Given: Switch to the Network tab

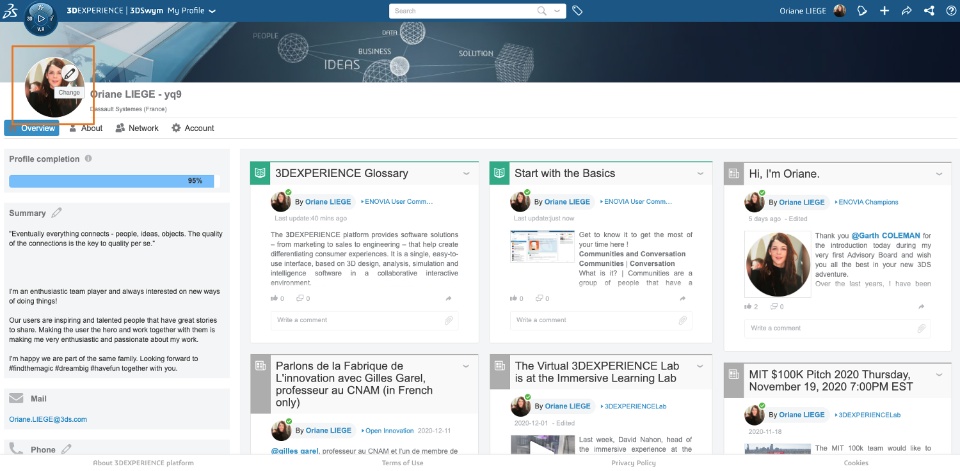Looking at the screenshot, I should click(x=137, y=128).
